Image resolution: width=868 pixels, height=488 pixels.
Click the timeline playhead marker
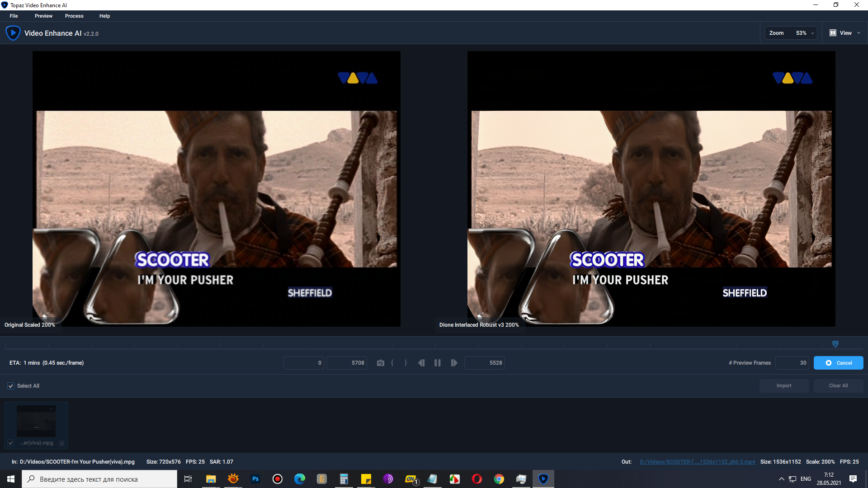835,344
